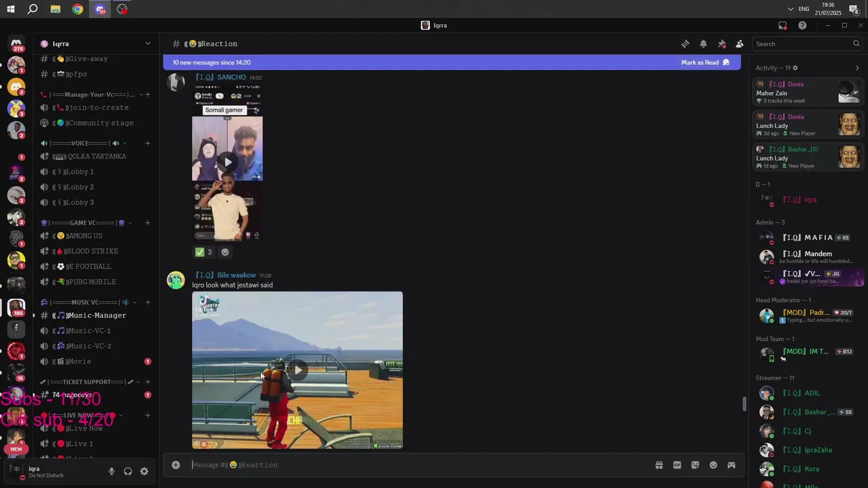This screenshot has width=868, height=488.
Task: Join Lobby 3 voice channel
Action: point(96,203)
